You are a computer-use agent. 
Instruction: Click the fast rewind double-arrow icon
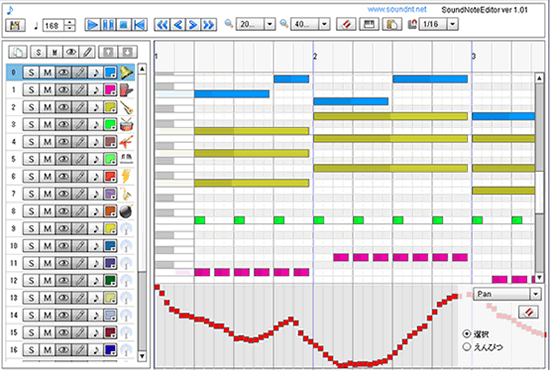162,25
